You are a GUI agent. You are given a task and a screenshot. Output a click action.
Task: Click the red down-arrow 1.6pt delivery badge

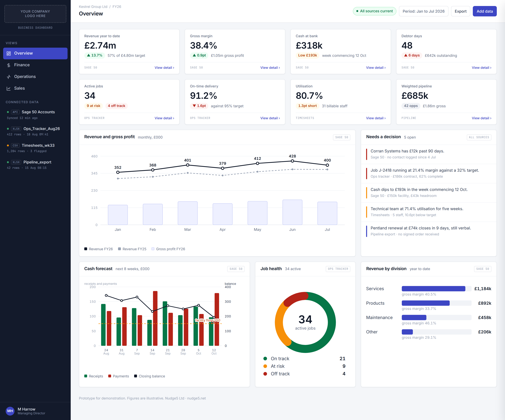pyautogui.click(x=199, y=106)
